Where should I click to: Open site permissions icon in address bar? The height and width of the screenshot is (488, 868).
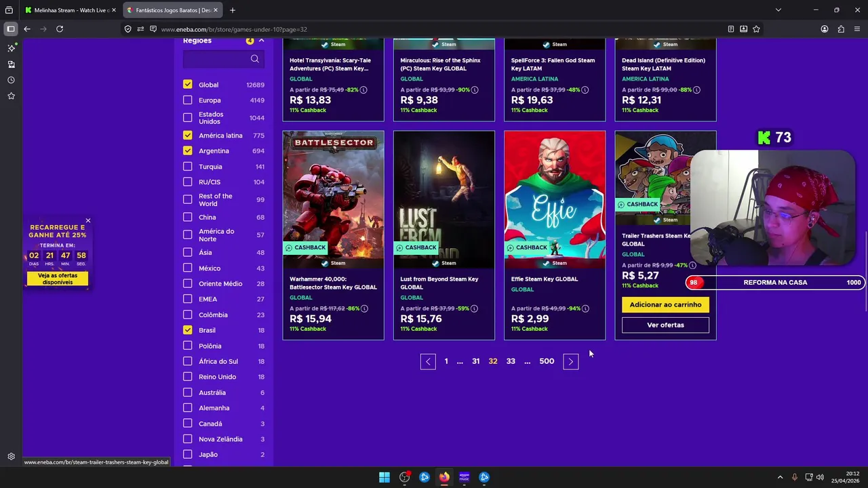(140, 29)
